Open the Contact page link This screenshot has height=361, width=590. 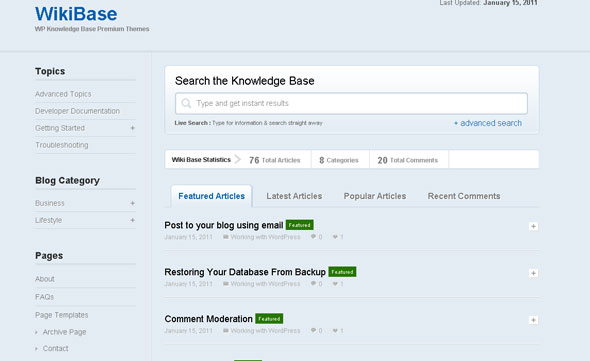(x=56, y=349)
